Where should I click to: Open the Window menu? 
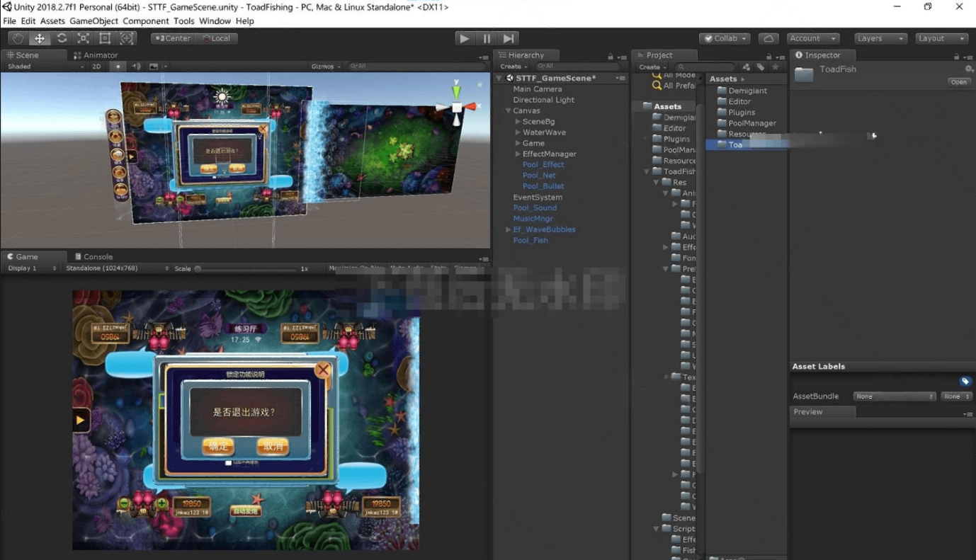215,21
